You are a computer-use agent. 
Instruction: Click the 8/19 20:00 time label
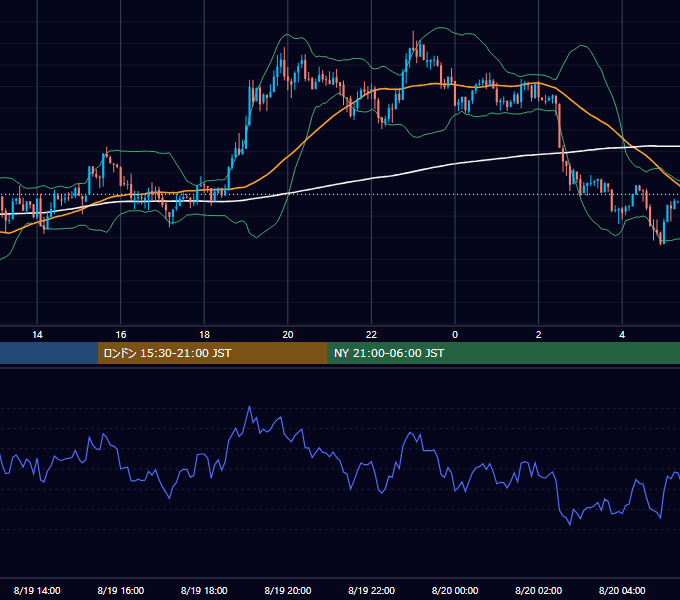(288, 590)
